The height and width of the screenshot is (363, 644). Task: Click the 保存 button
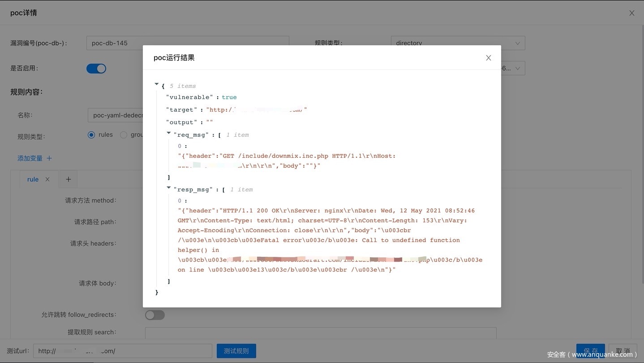(x=590, y=351)
